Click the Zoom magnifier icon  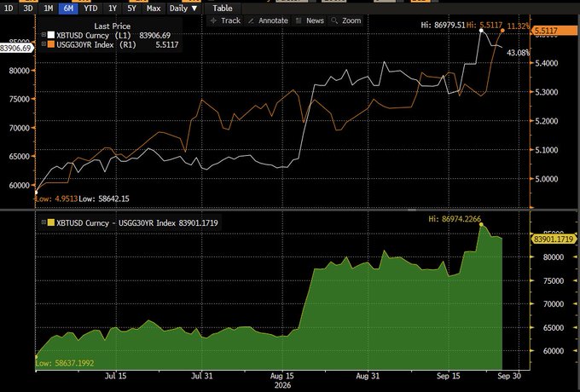[x=334, y=20]
